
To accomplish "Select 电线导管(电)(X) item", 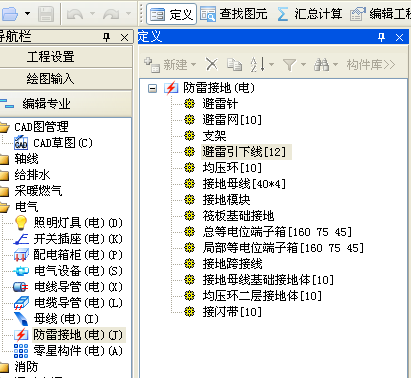I will point(78,287).
